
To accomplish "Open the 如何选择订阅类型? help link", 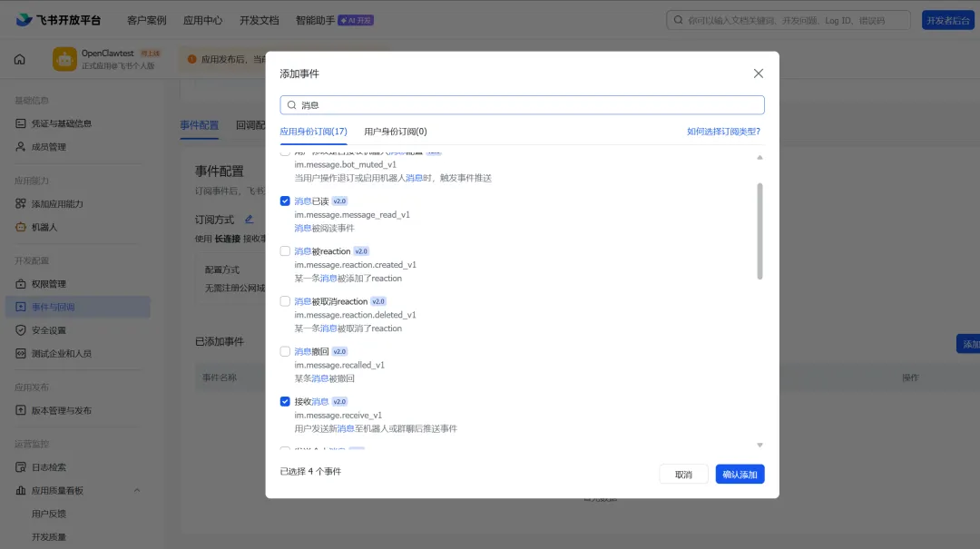I will (724, 132).
